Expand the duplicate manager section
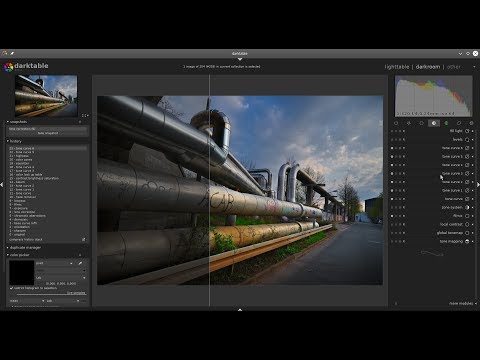 pyautogui.click(x=8, y=248)
